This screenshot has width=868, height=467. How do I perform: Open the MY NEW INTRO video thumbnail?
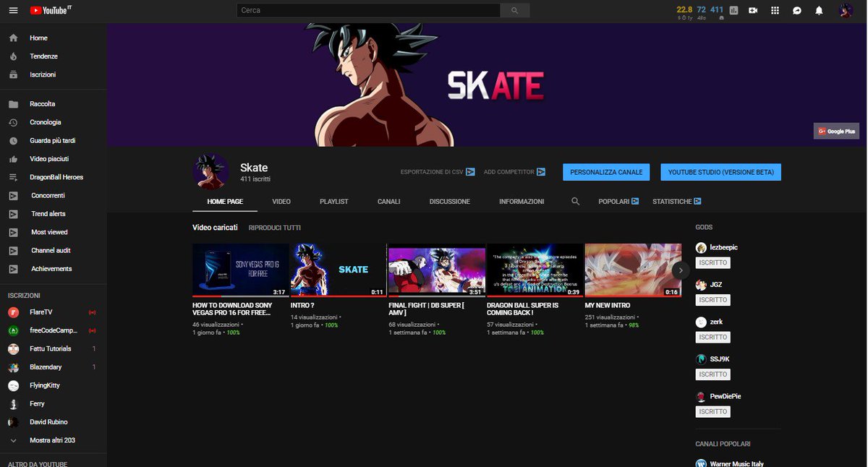point(633,270)
